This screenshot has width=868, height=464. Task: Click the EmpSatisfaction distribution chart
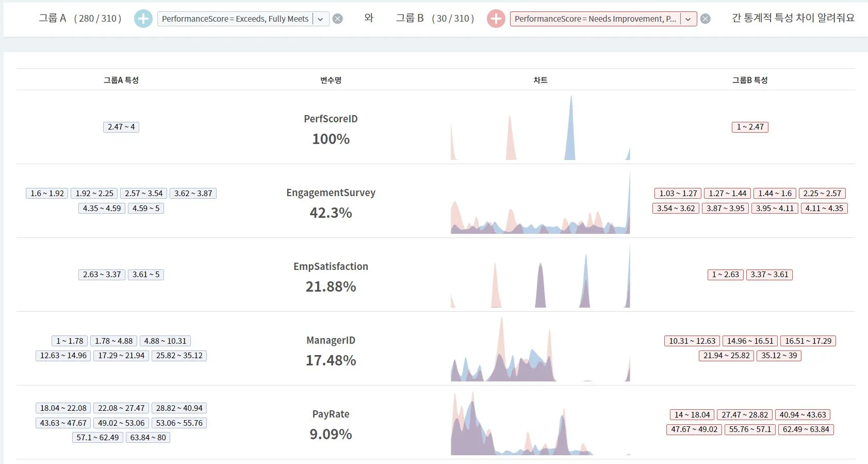pos(540,275)
